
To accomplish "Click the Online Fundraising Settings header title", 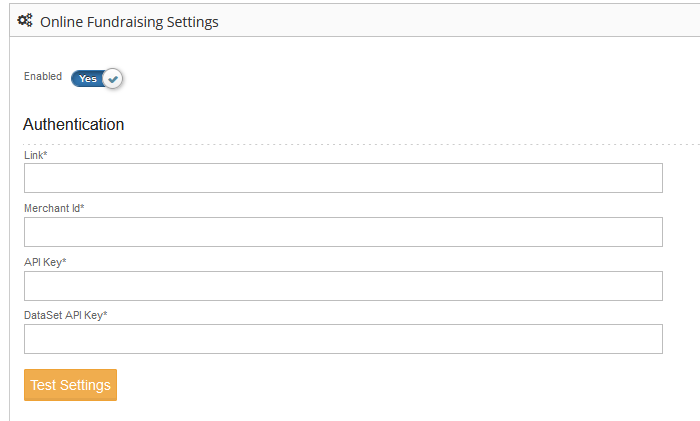I will tap(129, 22).
